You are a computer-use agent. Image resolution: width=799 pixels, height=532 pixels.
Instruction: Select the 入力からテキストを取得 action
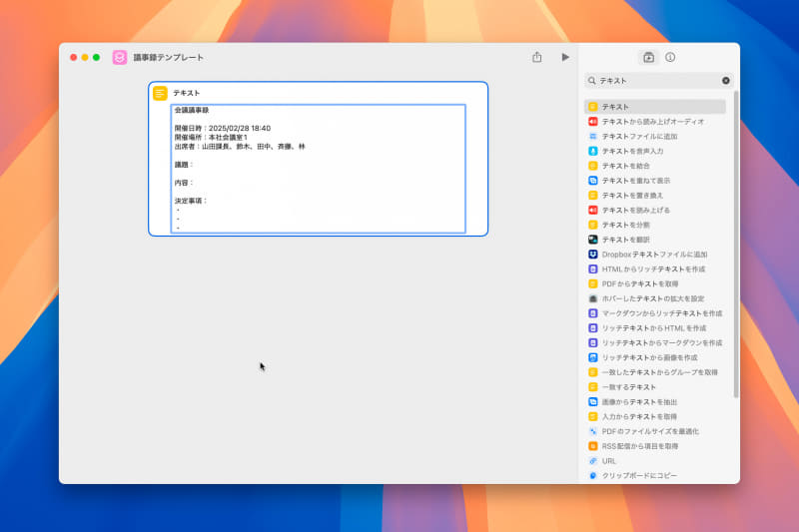655,416
